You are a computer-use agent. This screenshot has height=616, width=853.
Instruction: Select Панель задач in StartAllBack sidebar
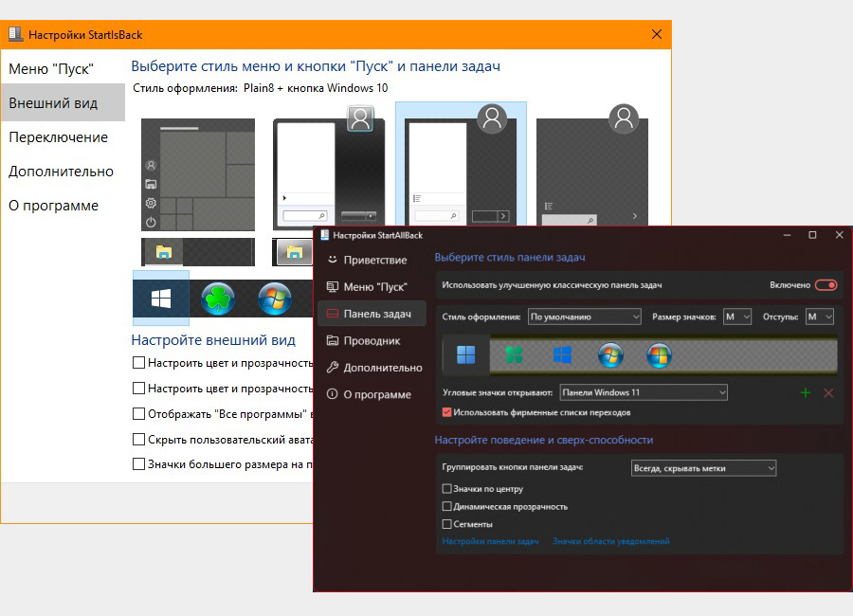tap(372, 314)
